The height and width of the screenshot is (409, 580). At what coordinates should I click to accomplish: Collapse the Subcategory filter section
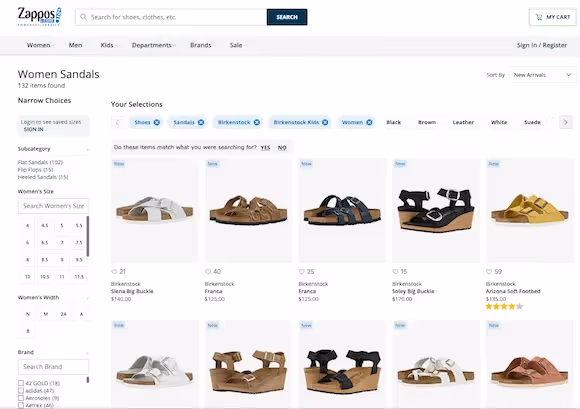pos(88,149)
